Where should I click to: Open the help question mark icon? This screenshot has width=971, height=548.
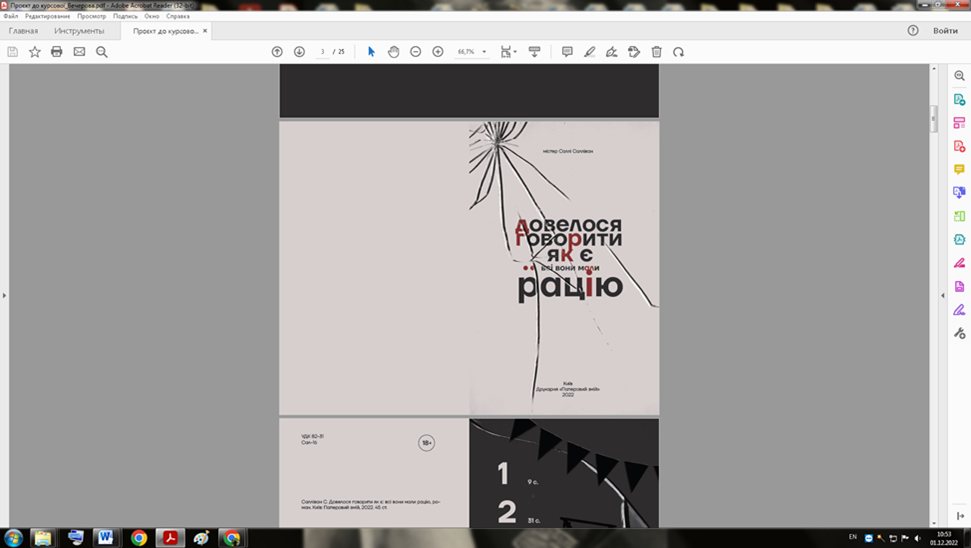913,30
